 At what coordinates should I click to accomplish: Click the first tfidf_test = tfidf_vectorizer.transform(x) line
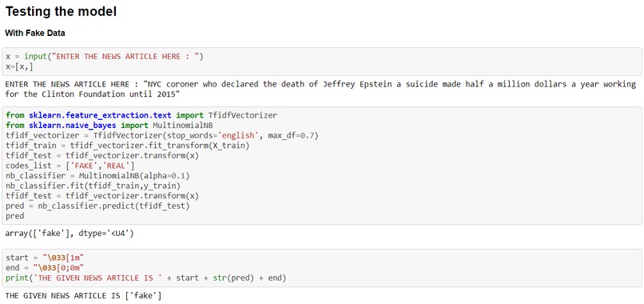[x=102, y=155]
